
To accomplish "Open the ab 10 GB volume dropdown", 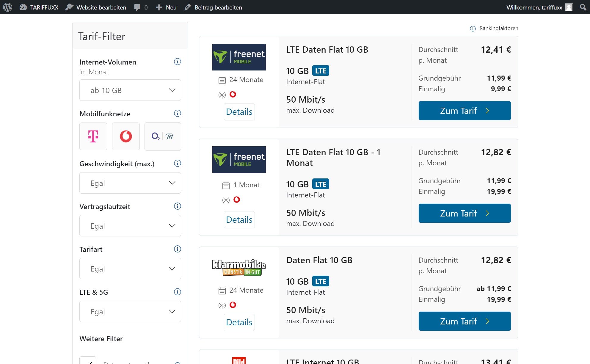I will pyautogui.click(x=130, y=90).
